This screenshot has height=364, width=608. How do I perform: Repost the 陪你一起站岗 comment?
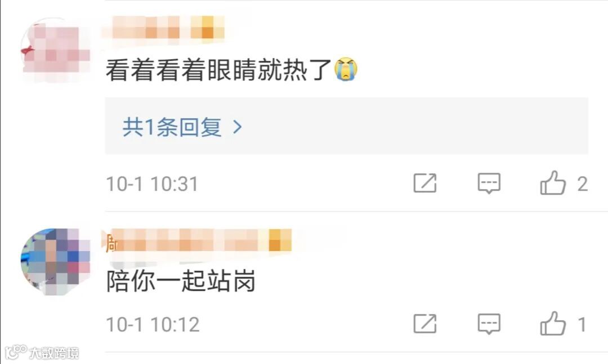tap(425, 323)
